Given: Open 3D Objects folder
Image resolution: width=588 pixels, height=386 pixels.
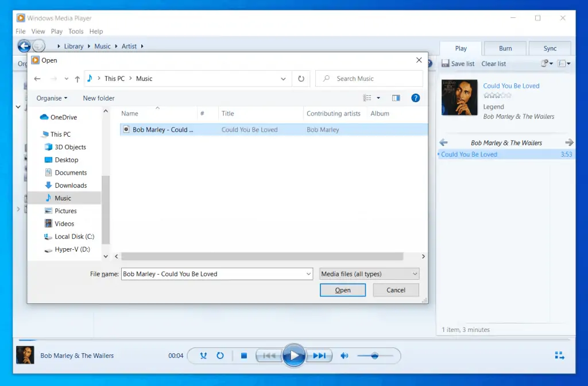Looking at the screenshot, I should (x=65, y=147).
